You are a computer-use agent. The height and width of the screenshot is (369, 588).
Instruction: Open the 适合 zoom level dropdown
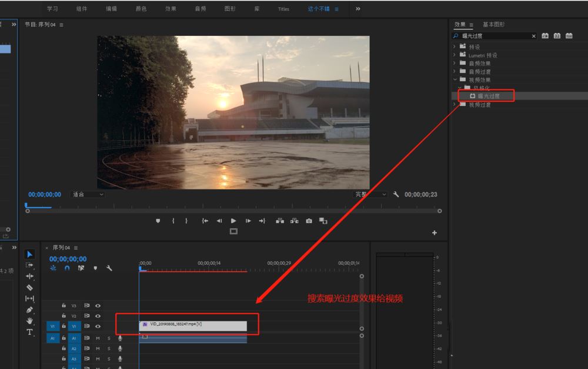(88, 194)
